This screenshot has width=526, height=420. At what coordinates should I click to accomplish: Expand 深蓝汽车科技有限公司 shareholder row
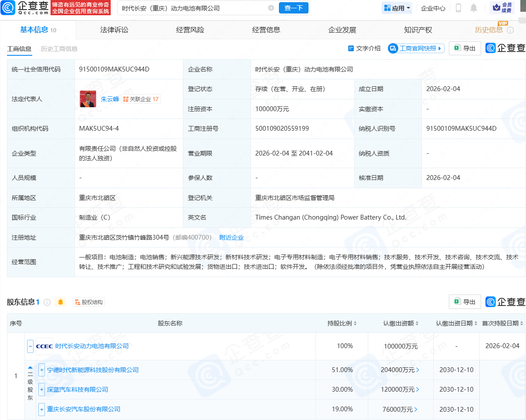point(41,390)
